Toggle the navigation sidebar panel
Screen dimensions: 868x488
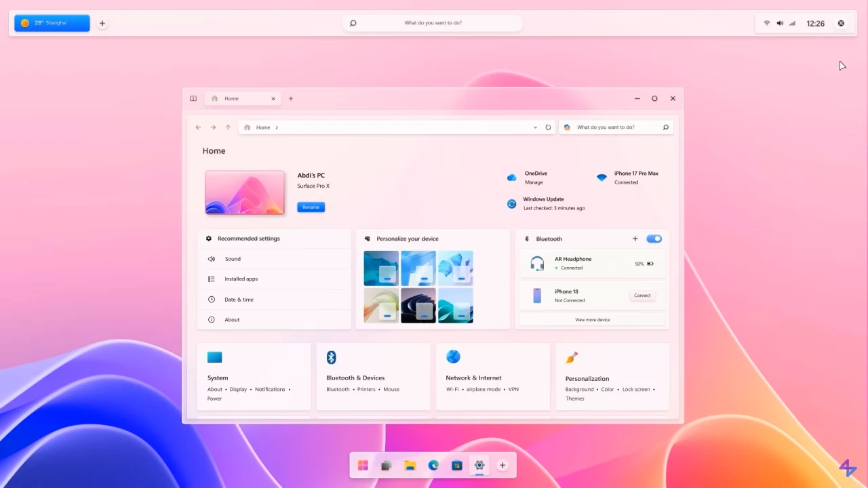point(193,98)
